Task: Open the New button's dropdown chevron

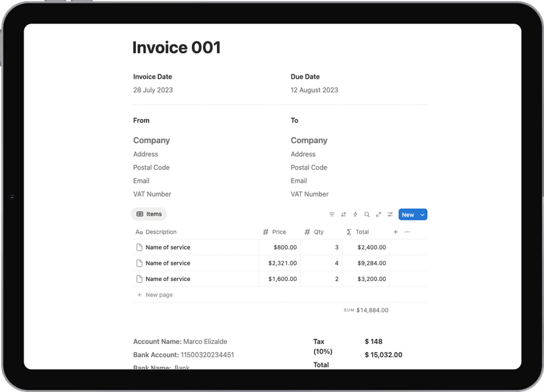Action: click(422, 215)
